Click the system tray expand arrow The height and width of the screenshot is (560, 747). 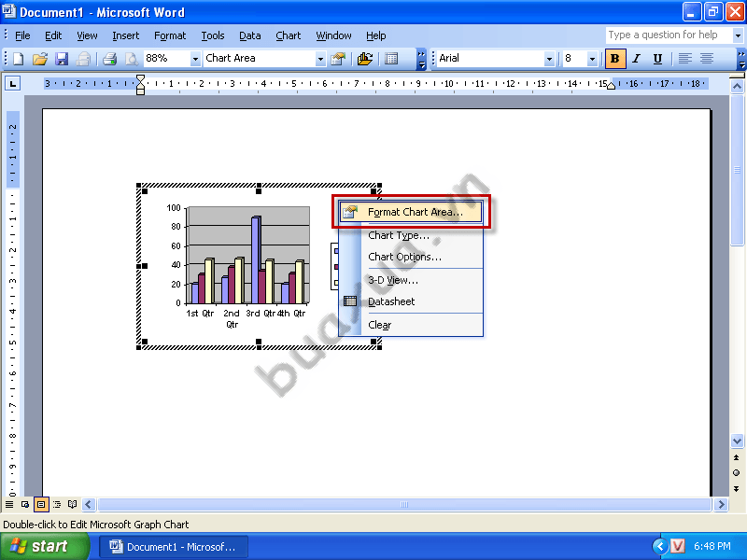tap(660, 546)
